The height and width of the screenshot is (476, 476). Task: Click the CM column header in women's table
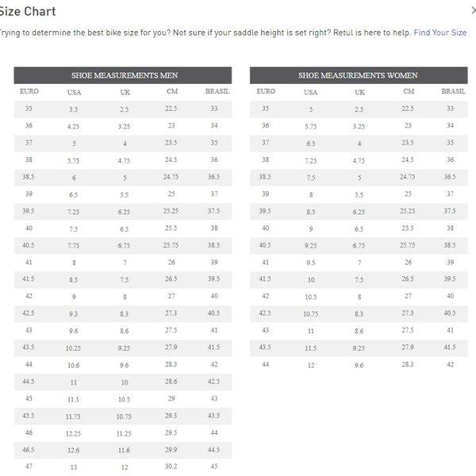click(408, 91)
